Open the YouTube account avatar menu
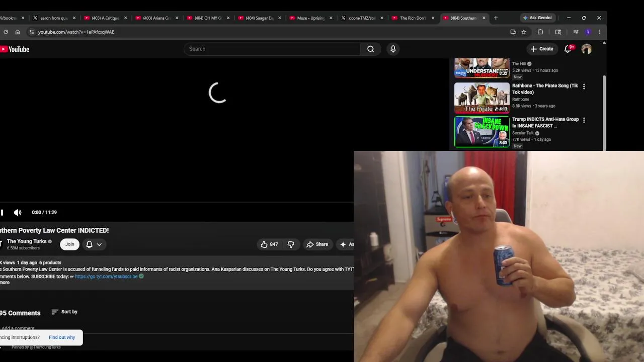Viewport: 644px width, 362px height. 587,49
